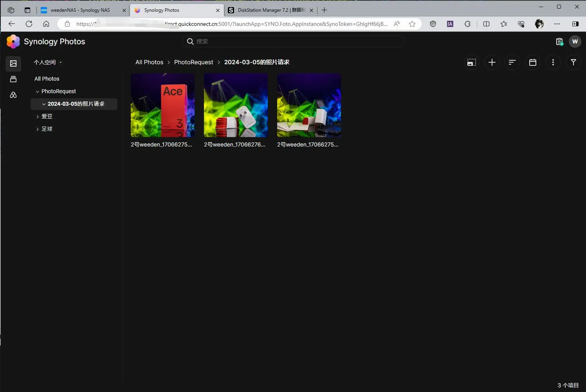Open the Sharing view in sidebar
This screenshot has width=586, height=392.
(13, 95)
